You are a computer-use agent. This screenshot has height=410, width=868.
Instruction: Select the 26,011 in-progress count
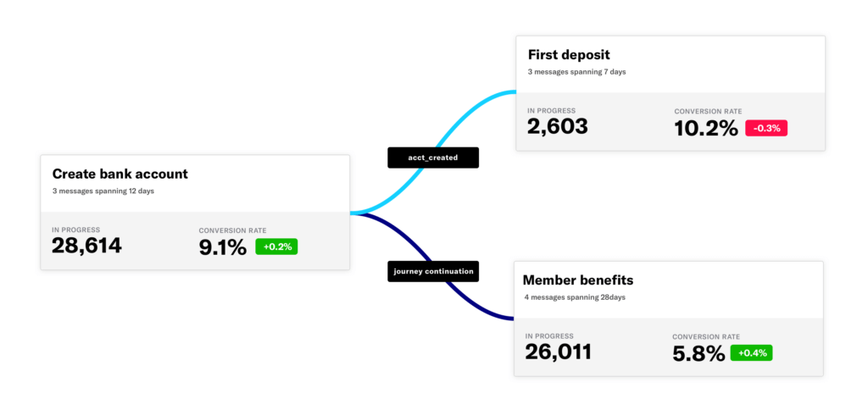coord(558,352)
